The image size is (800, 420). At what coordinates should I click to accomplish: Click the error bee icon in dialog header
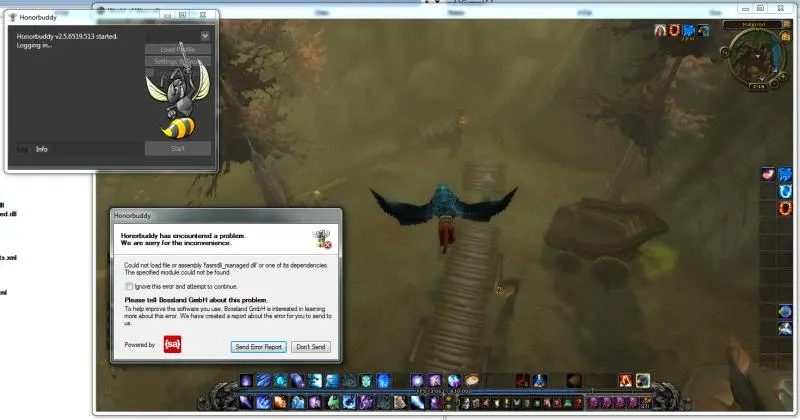click(322, 239)
